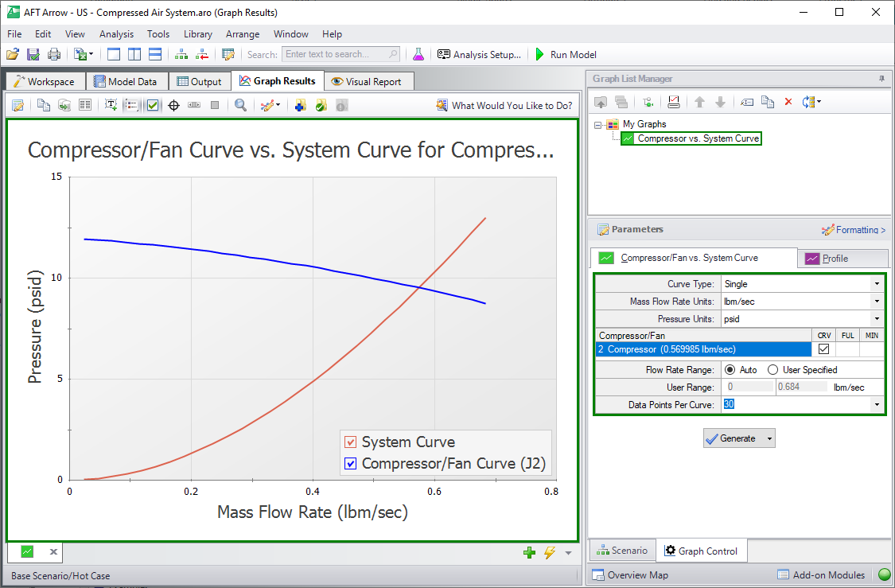Switch to the Model Data tab
The image size is (895, 588).
126,82
